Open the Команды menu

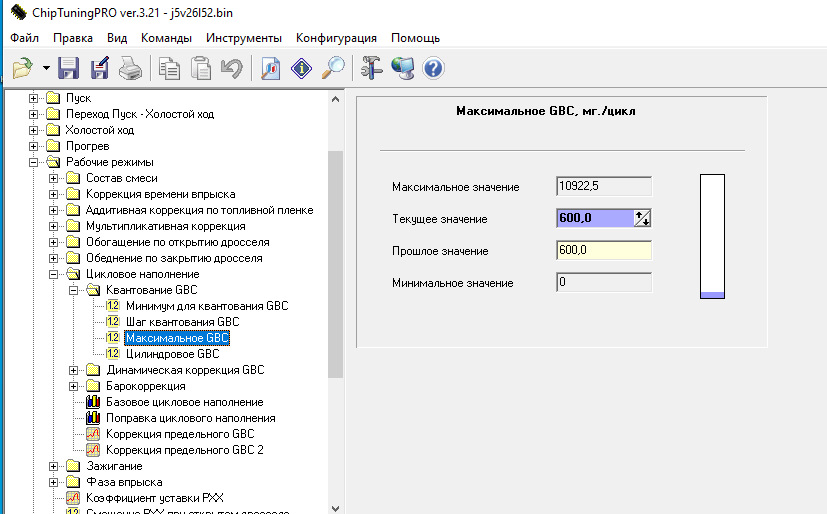pos(166,38)
